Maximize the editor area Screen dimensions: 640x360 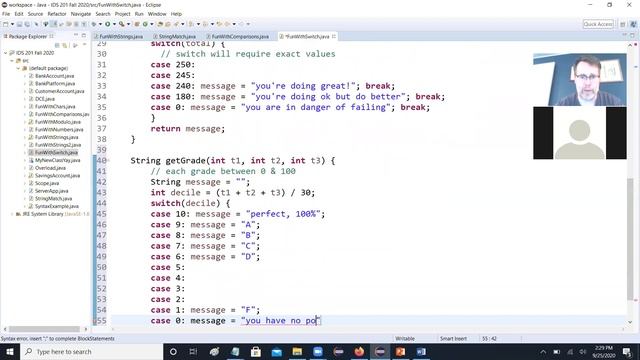click(x=633, y=35)
